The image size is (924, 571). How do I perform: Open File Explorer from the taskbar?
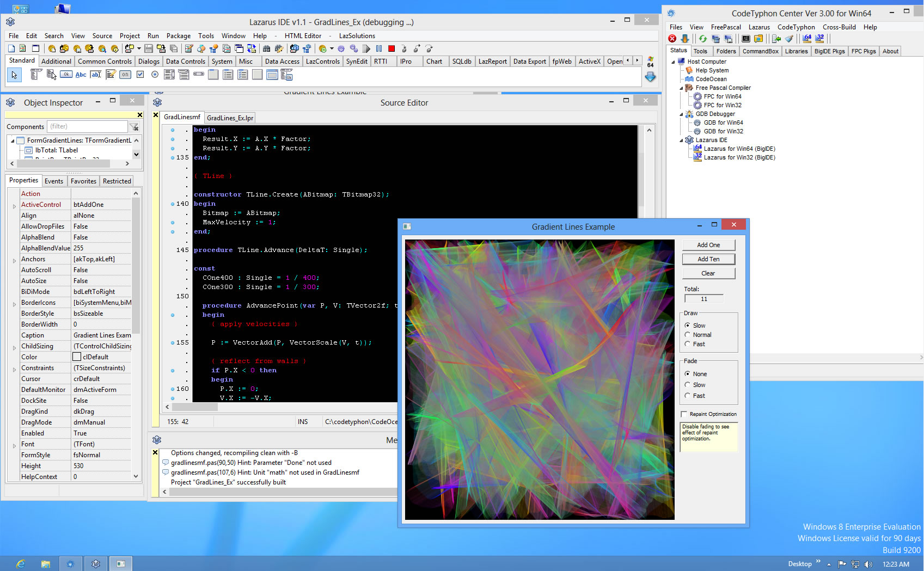point(45,564)
